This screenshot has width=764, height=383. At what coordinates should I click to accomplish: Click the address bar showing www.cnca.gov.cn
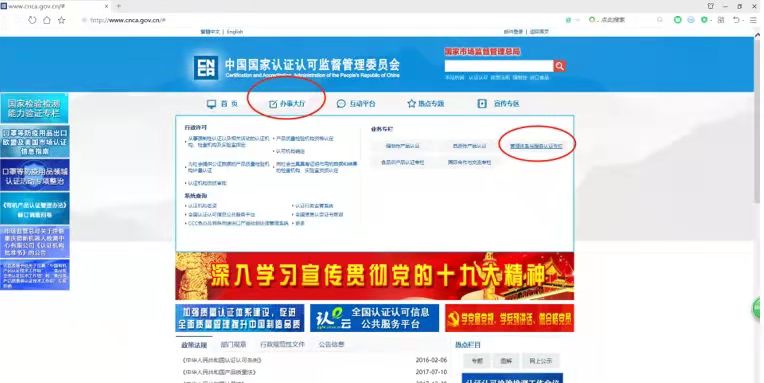[x=128, y=20]
